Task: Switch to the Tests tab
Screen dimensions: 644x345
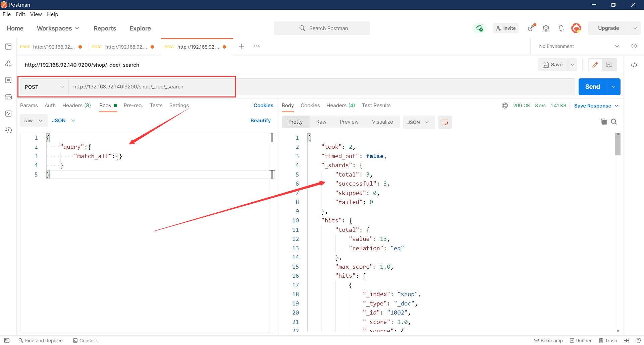Action: point(156,105)
